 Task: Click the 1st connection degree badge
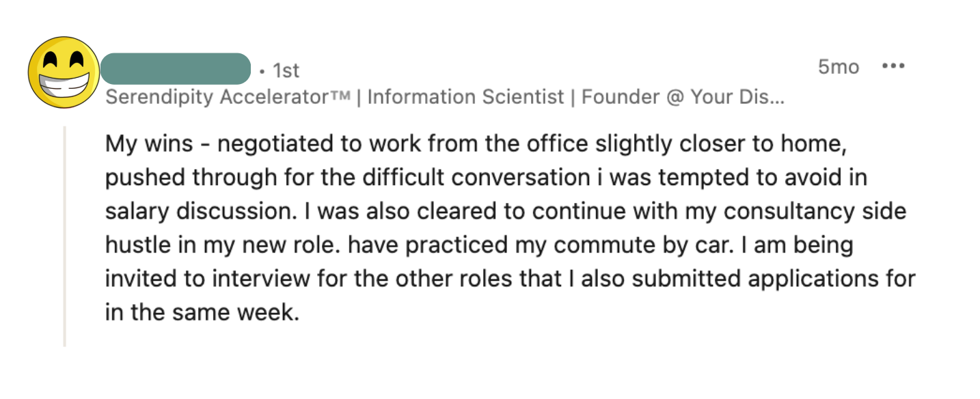285,70
